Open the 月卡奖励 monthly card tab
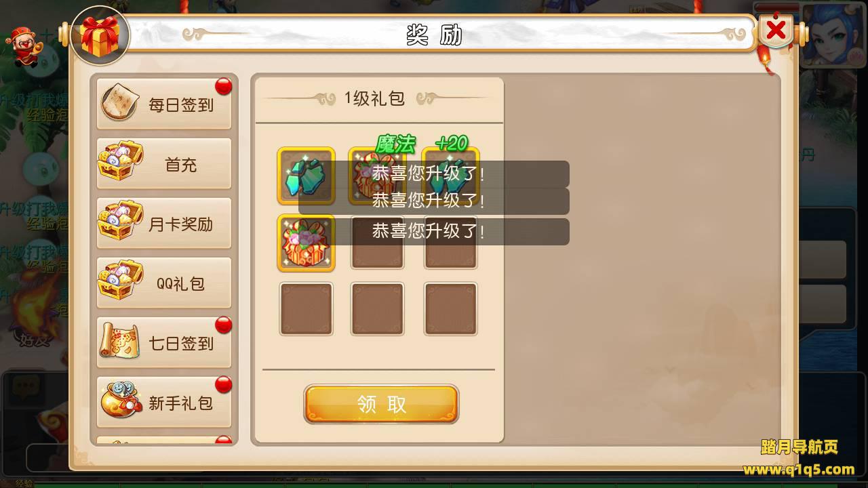The image size is (868, 488). pyautogui.click(x=164, y=224)
